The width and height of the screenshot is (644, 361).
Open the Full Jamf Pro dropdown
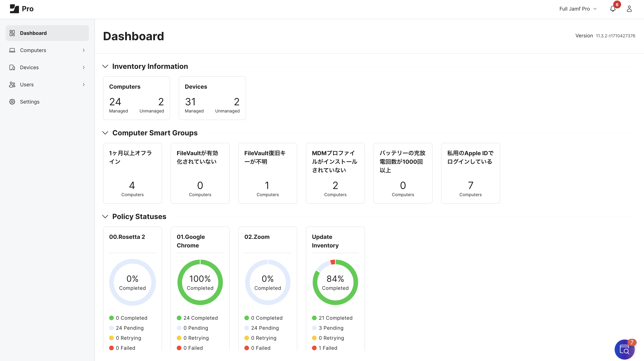point(578,9)
